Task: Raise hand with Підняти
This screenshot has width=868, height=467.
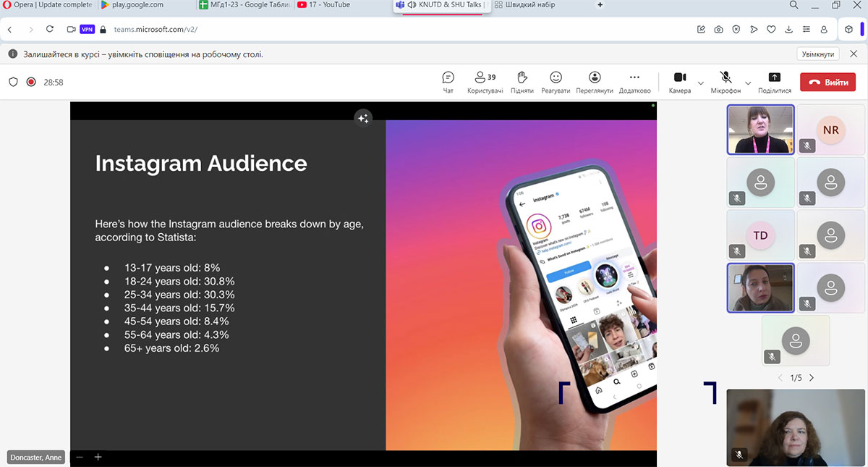Action: click(x=522, y=82)
